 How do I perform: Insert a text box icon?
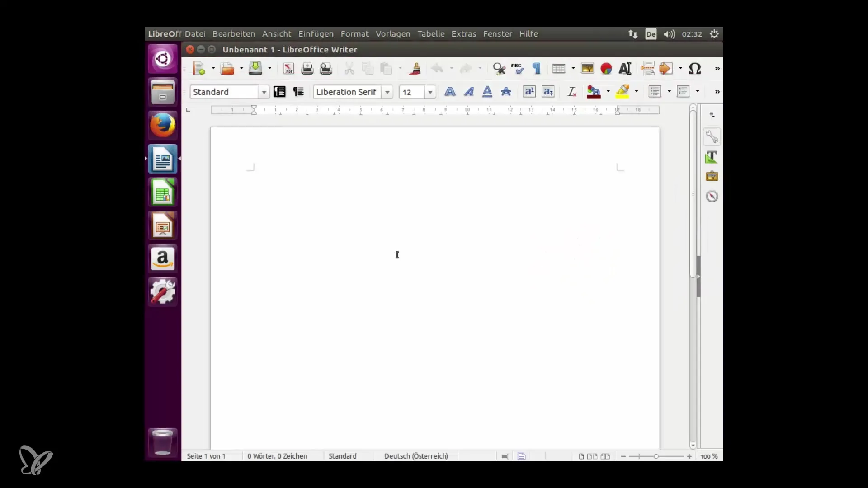[x=625, y=69]
